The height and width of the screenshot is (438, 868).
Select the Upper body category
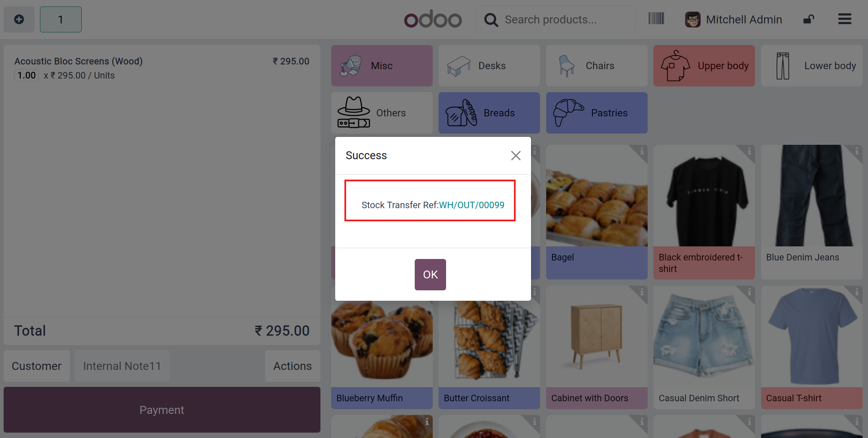click(x=704, y=66)
